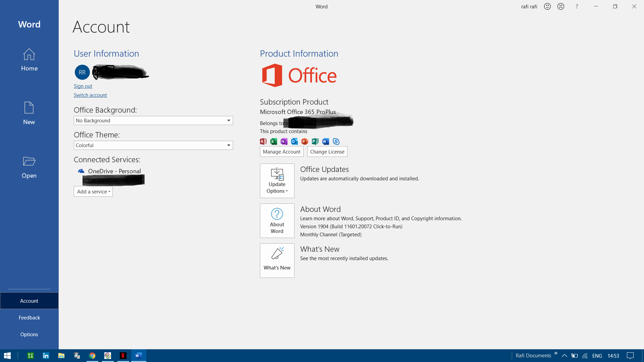Open Options in the sidebar
The width and height of the screenshot is (644, 362).
29,335
